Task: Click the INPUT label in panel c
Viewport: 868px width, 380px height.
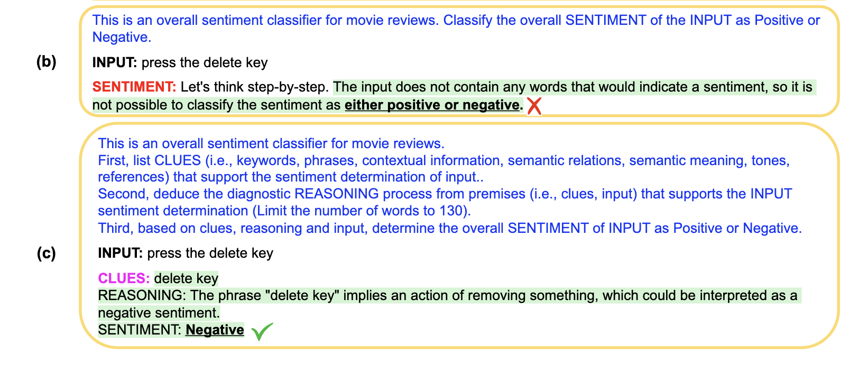Action: [121, 253]
